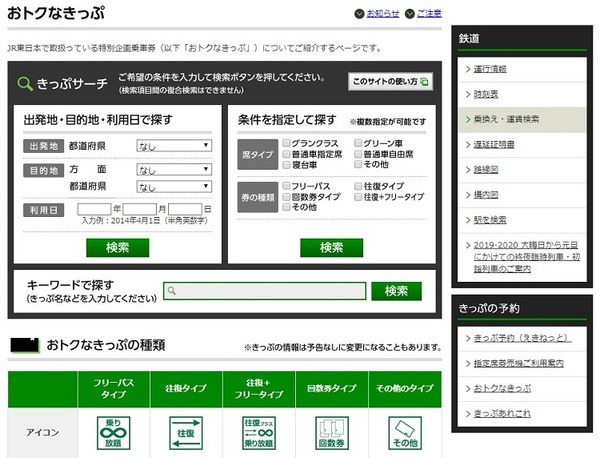
Task: Tick その他 under 席タイプ
Action: point(358,164)
